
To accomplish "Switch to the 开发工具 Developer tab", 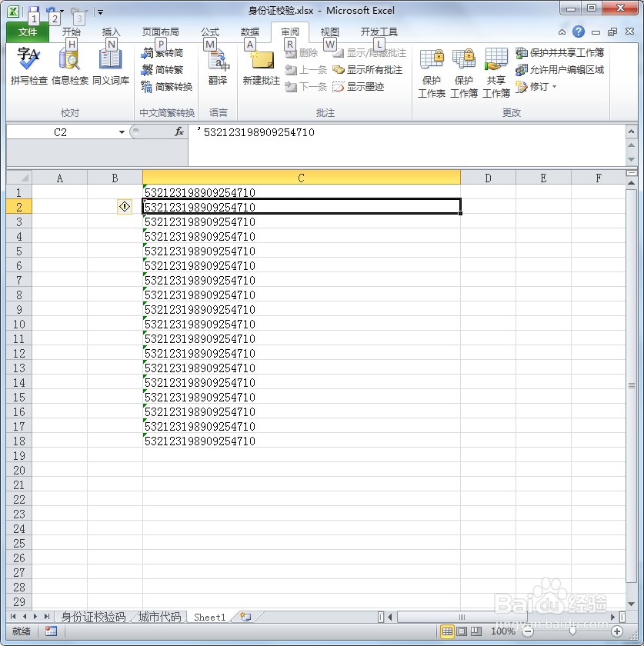I will (379, 32).
